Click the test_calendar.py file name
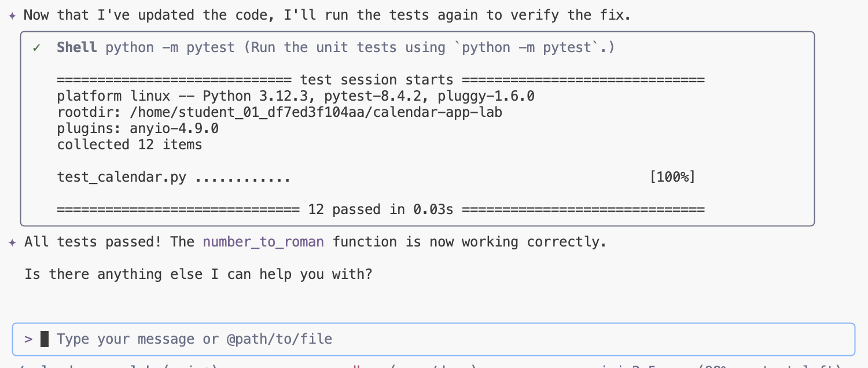The width and height of the screenshot is (868, 368). [122, 177]
